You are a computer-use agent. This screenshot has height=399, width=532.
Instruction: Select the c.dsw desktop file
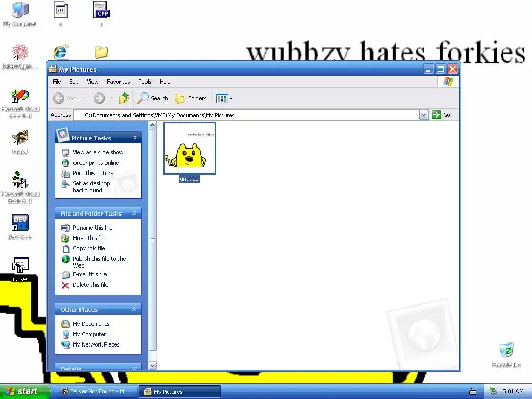pos(20,270)
